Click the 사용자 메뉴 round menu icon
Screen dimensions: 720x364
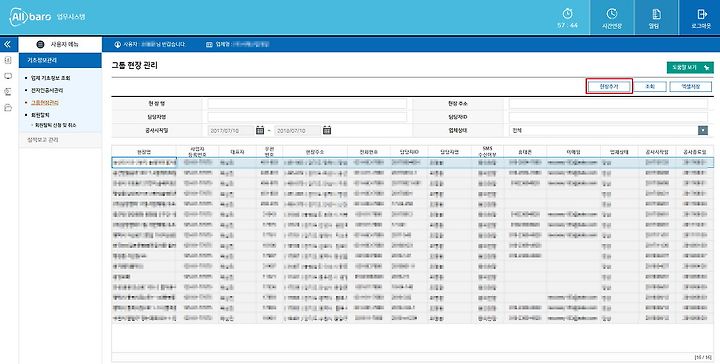pos(40,45)
